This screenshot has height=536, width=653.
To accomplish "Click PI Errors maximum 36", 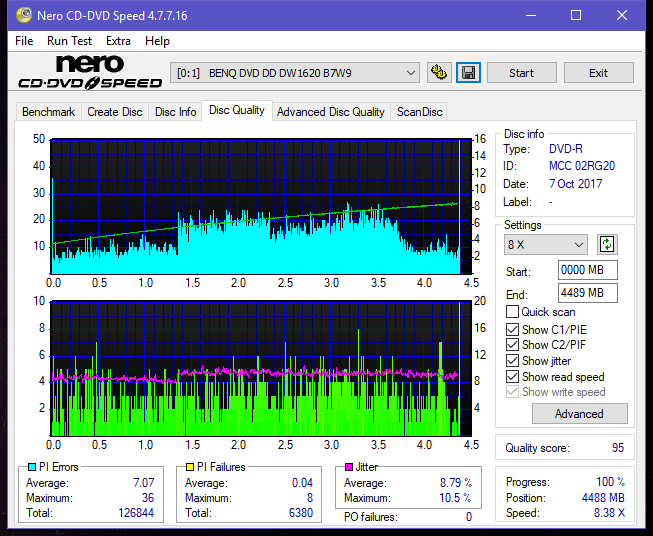I will (148, 498).
